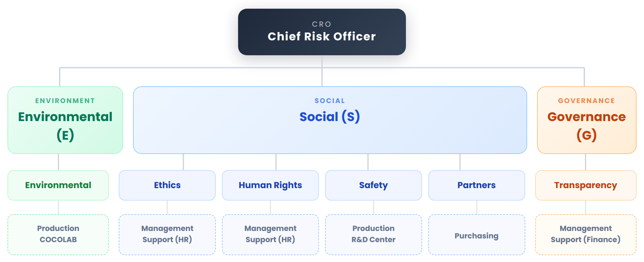Image resolution: width=644 pixels, height=262 pixels.
Task: Select the Ethics box
Action: click(x=167, y=185)
